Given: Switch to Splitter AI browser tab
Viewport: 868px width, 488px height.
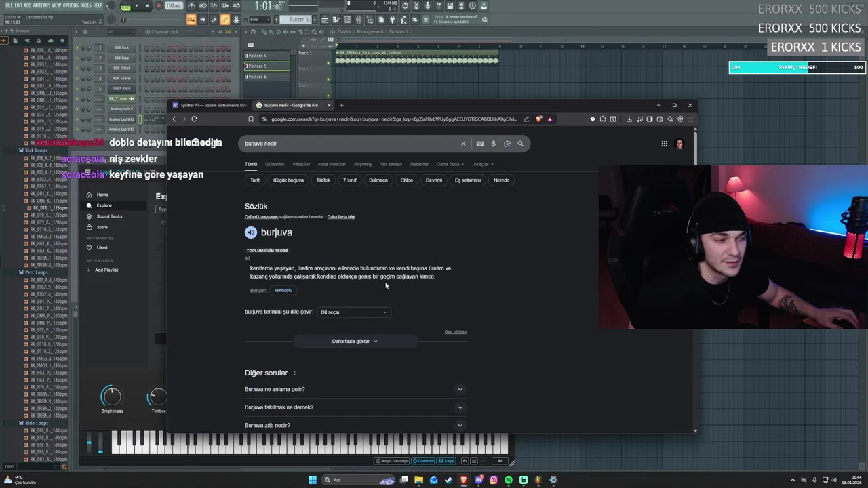Looking at the screenshot, I should (210, 105).
